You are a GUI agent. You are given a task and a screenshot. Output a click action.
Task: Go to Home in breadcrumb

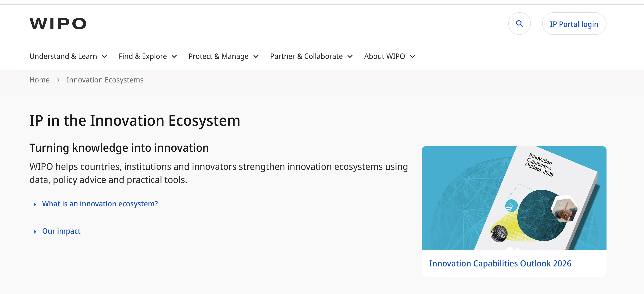tap(40, 80)
